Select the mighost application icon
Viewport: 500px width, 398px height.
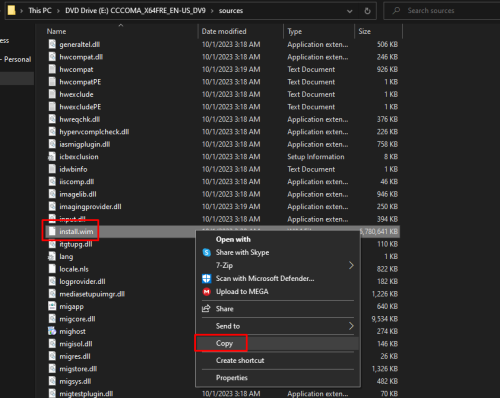point(52,331)
